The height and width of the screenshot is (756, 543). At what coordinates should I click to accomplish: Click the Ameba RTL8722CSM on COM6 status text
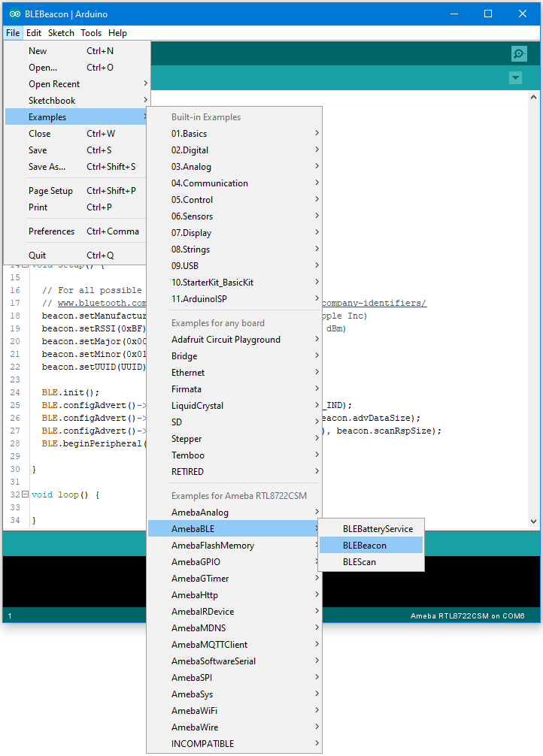coord(467,616)
